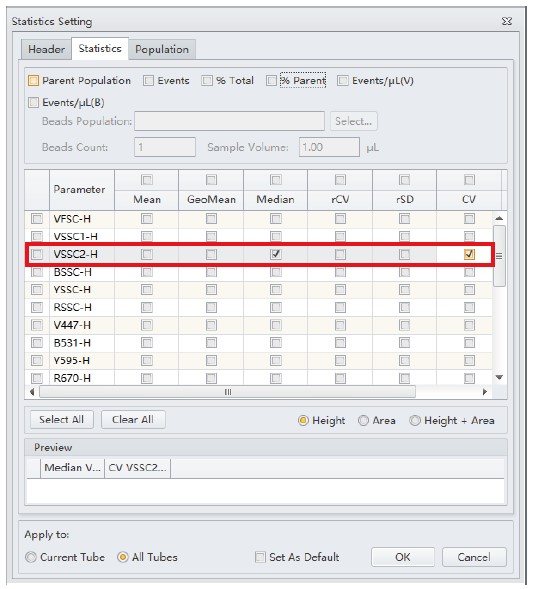Uncheck Median for VSSC2-H row
Image resolution: width=537 pixels, height=589 pixels.
pos(276,254)
